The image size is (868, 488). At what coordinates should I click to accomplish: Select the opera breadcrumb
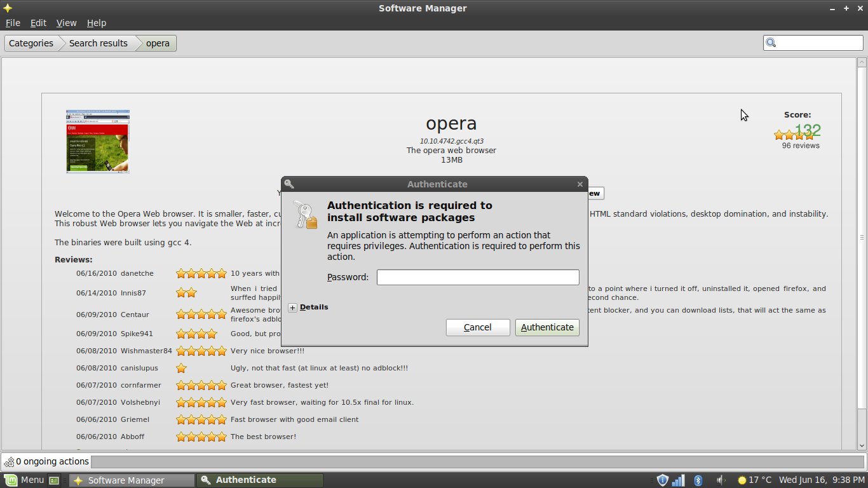click(158, 43)
